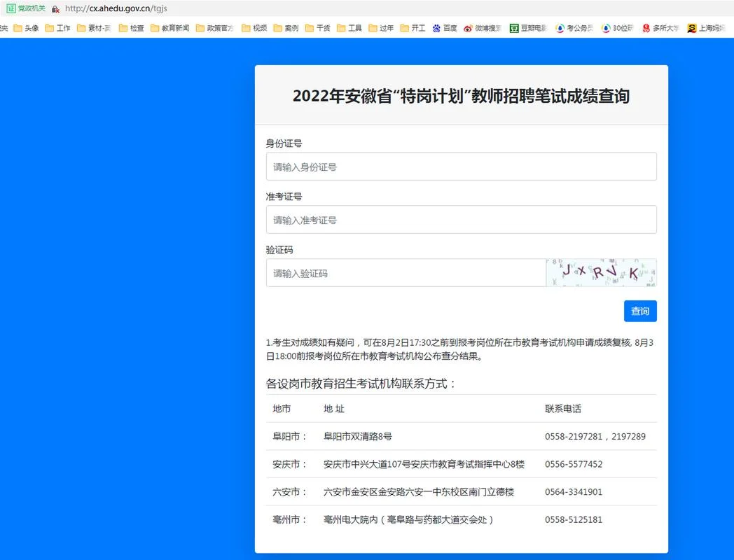The height and width of the screenshot is (560, 734).
Task: Click the 地 址 column header
Action: point(334,408)
